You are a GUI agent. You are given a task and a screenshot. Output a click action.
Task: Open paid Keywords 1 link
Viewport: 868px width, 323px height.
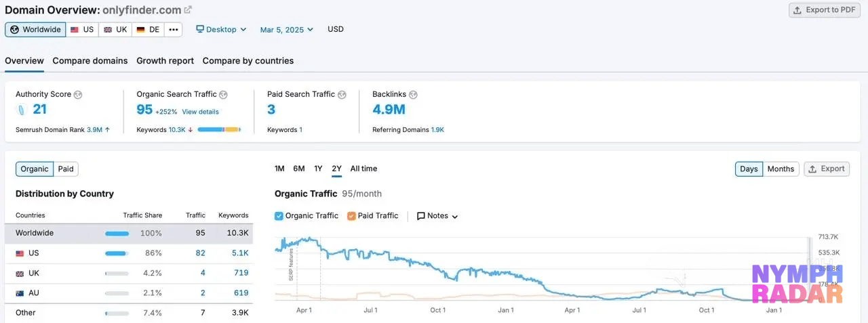[300, 129]
